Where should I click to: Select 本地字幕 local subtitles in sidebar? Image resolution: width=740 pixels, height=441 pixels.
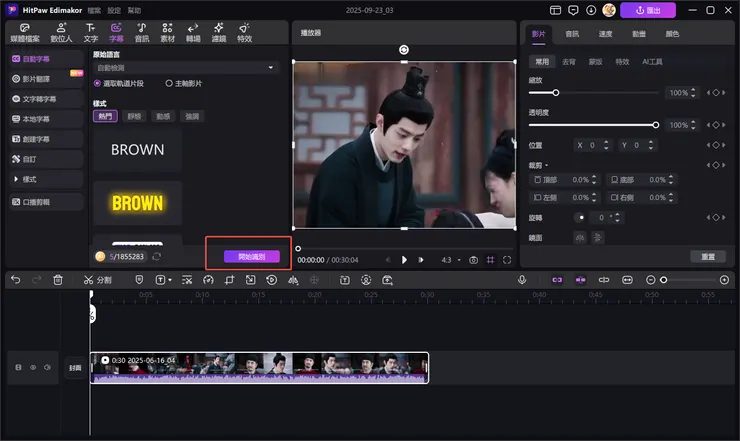pyautogui.click(x=46, y=119)
